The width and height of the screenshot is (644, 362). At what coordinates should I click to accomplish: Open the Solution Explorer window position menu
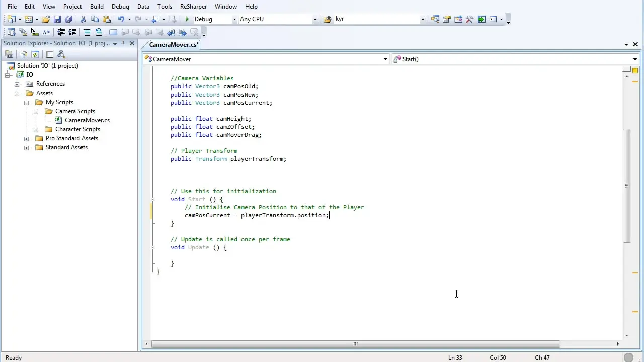point(115,44)
